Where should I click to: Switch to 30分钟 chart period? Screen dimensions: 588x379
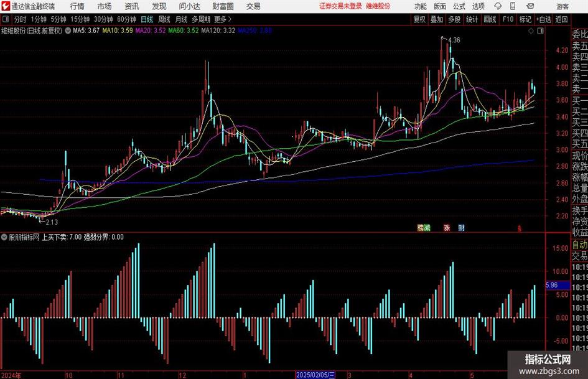(103, 19)
